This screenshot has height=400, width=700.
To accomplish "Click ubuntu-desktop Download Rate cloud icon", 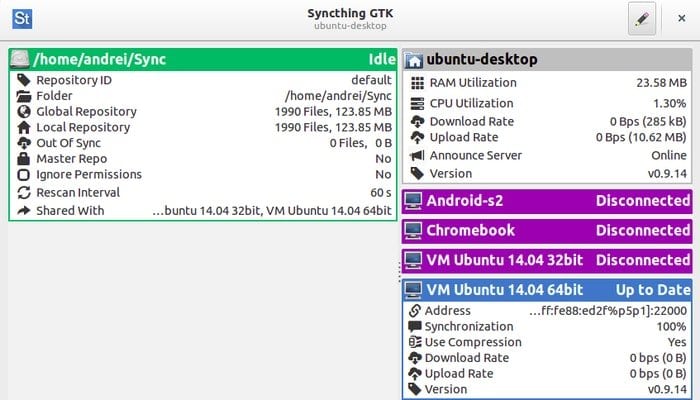I will [x=417, y=121].
